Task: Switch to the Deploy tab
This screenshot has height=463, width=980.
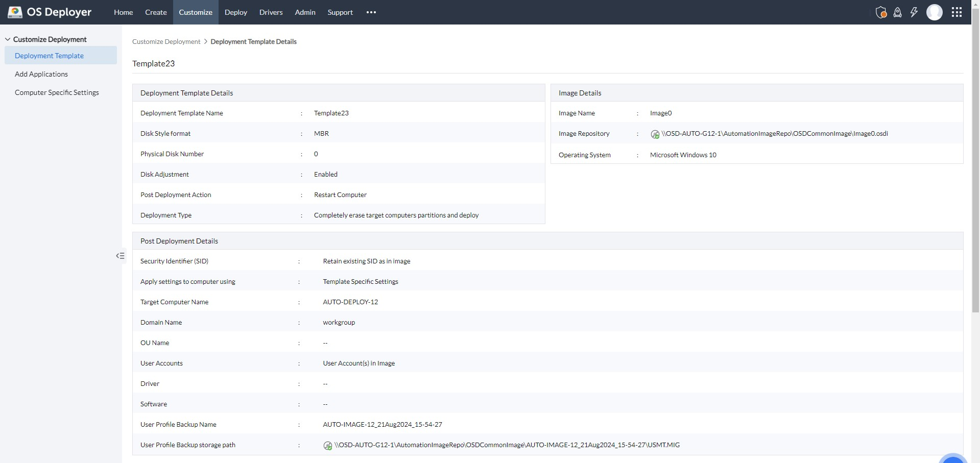Action: click(x=235, y=12)
